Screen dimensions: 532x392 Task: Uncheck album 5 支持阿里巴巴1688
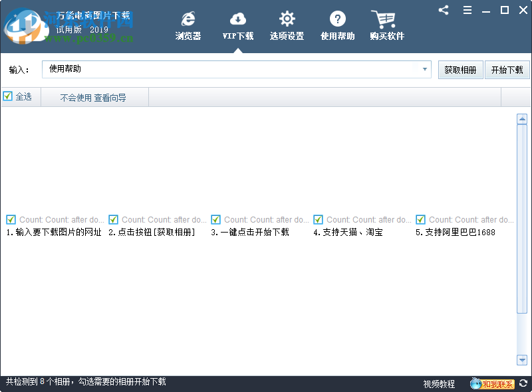[x=421, y=220]
